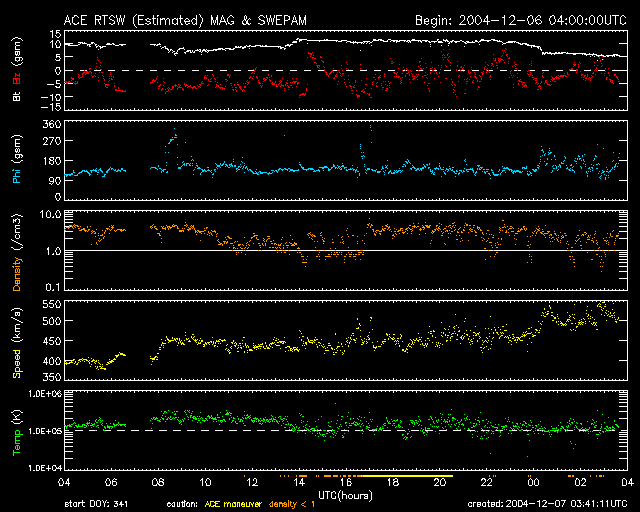Click the 'UTC(hours)' x-axis label
The width and height of the screenshot is (640, 512).
345,496
